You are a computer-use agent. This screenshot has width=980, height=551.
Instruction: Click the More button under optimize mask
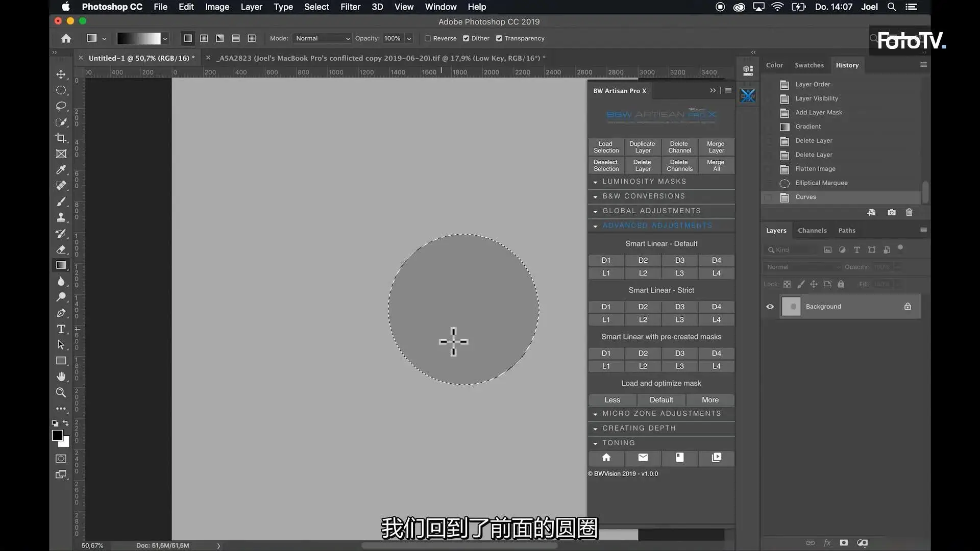[710, 400]
